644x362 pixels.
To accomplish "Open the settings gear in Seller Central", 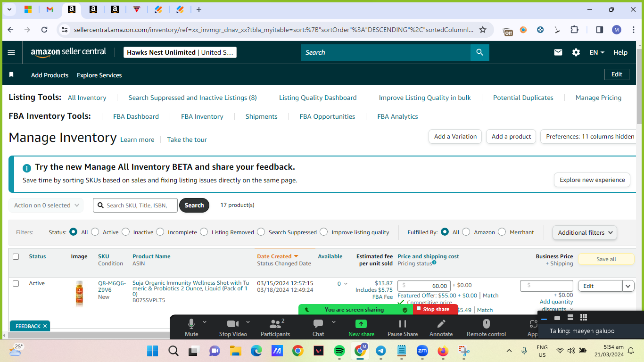I will pyautogui.click(x=576, y=52).
